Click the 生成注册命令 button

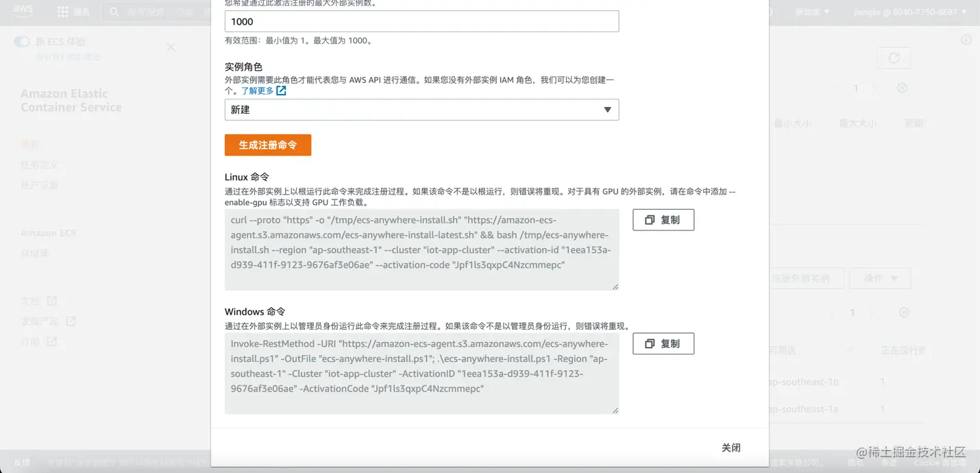(x=268, y=145)
